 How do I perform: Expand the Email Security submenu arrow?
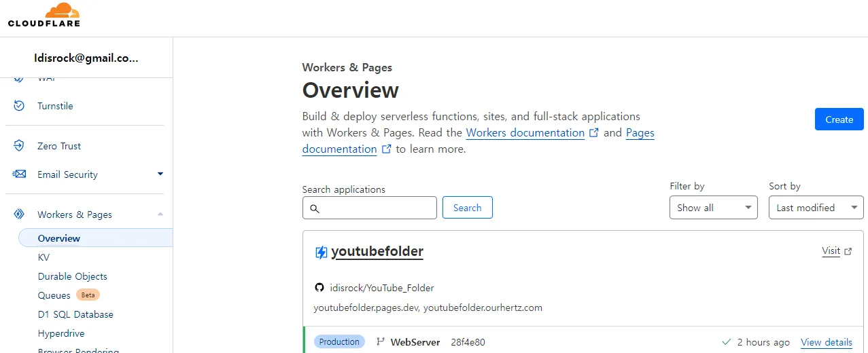click(160, 174)
